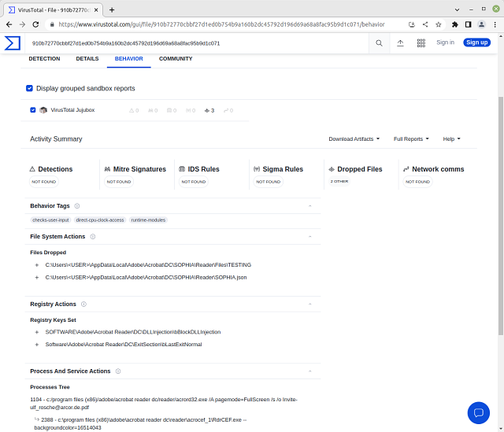This screenshot has height=432, width=504.
Task: Click the Sign in link
Action: [x=445, y=42]
